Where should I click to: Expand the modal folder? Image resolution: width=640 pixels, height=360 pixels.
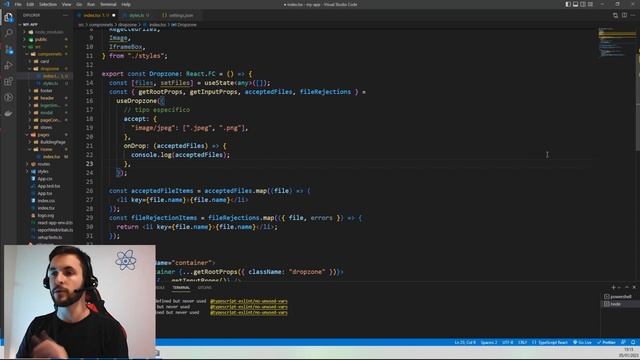click(x=46, y=113)
